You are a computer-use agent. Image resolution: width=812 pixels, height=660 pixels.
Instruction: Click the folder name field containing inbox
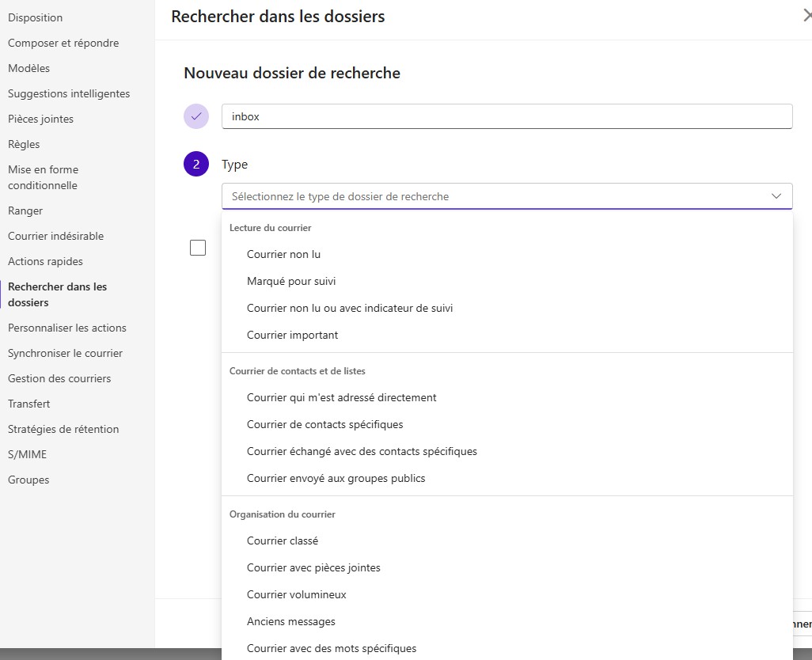click(507, 116)
